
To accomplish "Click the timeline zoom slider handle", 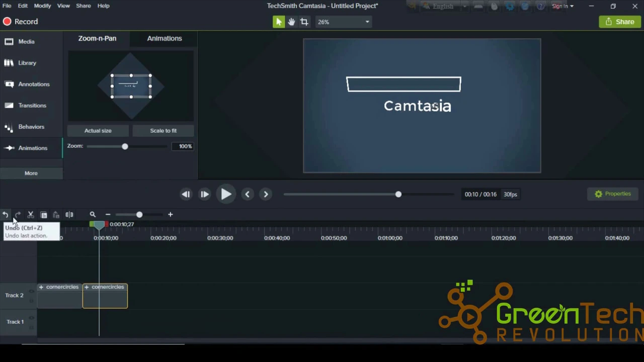I will point(139,215).
